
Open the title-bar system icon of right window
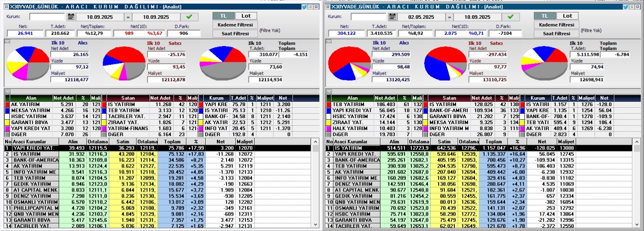(328, 7)
